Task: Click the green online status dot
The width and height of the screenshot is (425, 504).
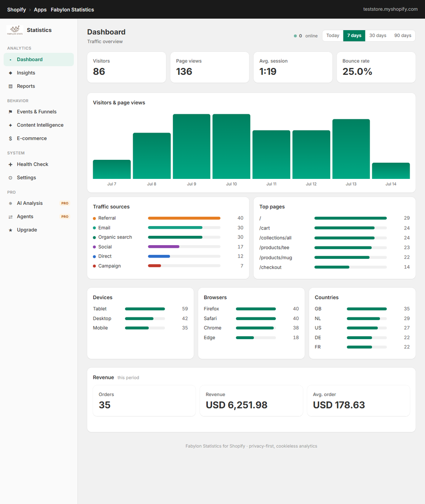Action: [x=295, y=36]
